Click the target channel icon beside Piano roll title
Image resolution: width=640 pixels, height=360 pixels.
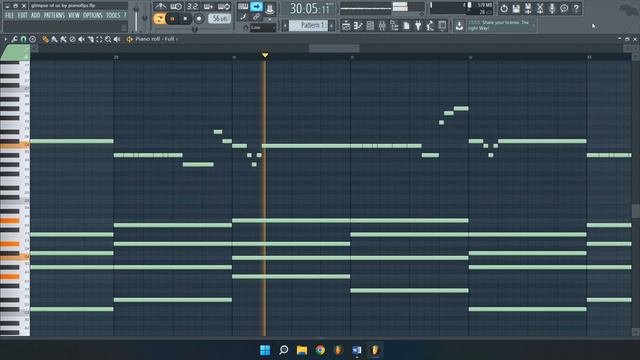(129, 39)
